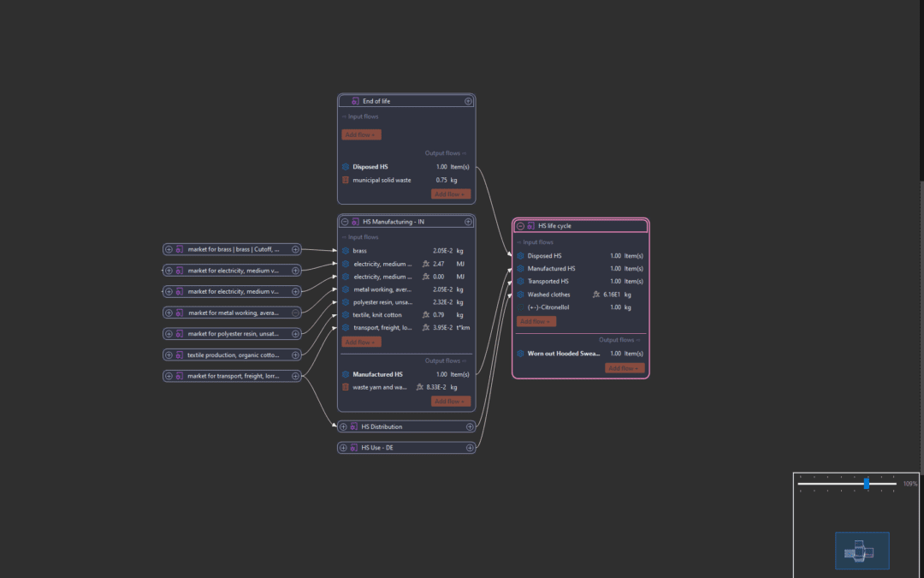Expand right-side plus of End of life node
The height and width of the screenshot is (578, 924).
click(x=468, y=101)
